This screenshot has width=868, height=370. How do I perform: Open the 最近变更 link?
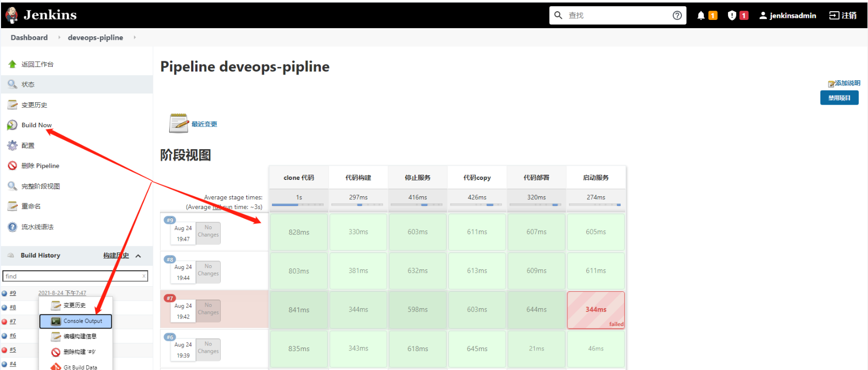pos(204,124)
